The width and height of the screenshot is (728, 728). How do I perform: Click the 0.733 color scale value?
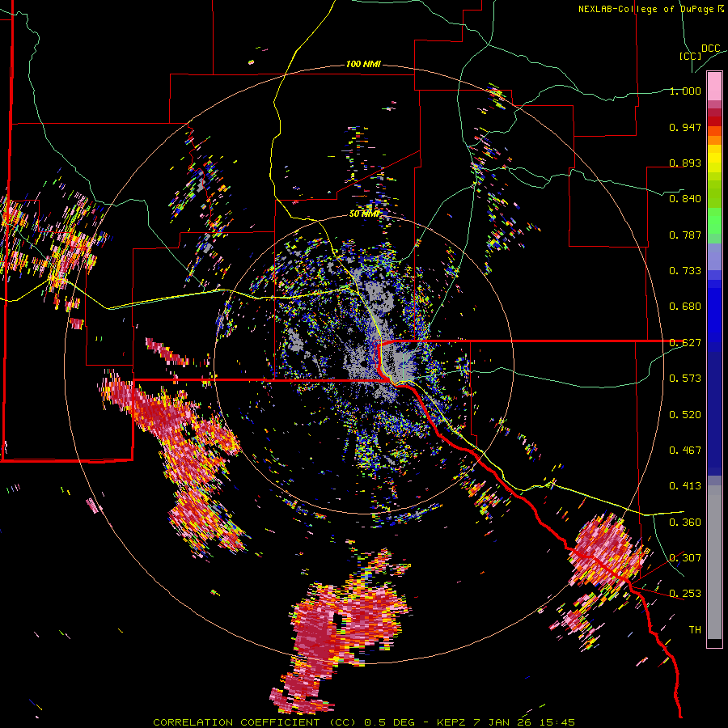[685, 271]
